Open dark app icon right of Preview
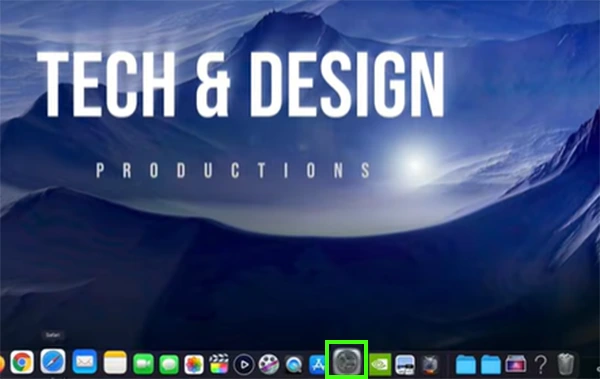 coord(430,365)
